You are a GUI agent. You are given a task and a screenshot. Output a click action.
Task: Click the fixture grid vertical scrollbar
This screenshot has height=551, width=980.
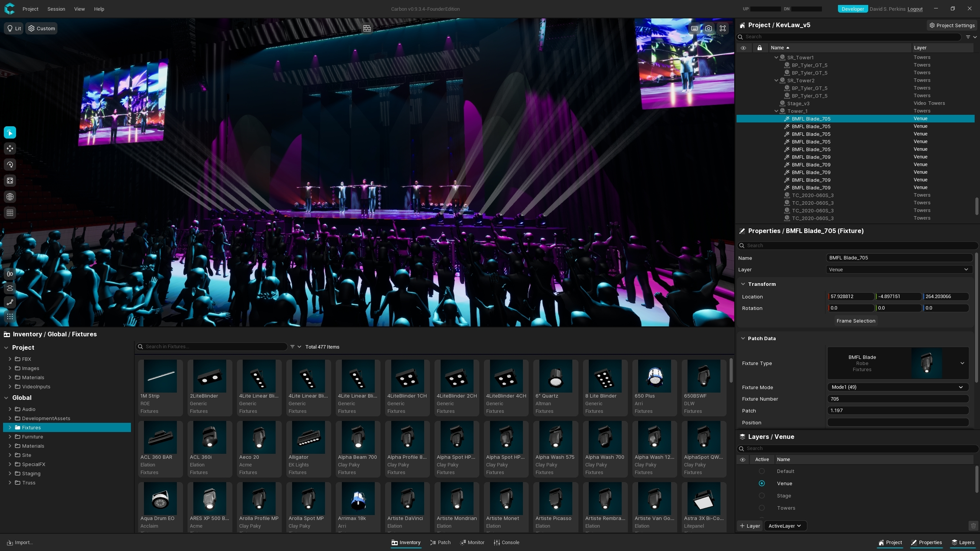pos(730,370)
